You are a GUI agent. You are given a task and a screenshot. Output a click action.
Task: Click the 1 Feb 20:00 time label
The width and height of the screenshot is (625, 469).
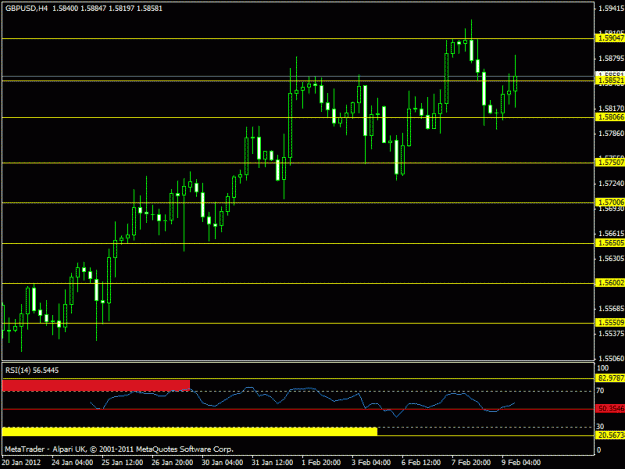321,463
